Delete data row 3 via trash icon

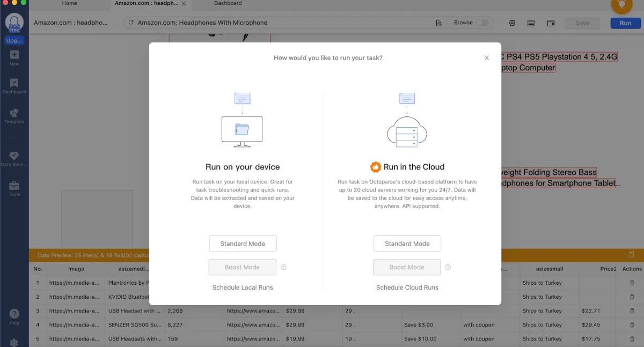(x=632, y=311)
